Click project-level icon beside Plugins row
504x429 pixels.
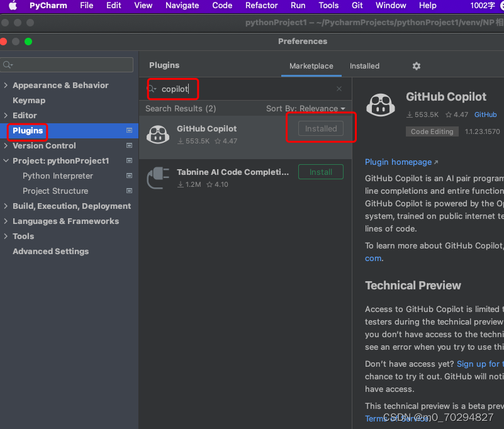pyautogui.click(x=129, y=130)
